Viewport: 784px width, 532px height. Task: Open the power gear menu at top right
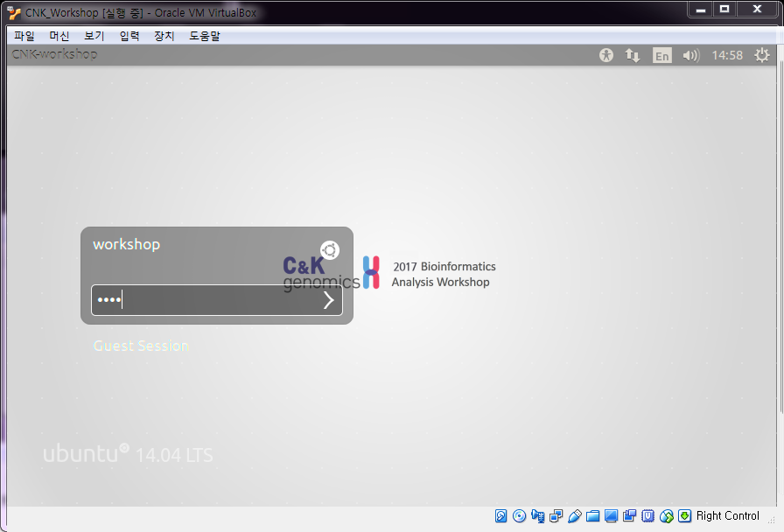coord(762,55)
